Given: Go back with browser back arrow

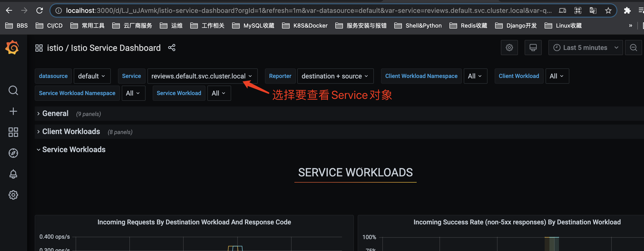Looking at the screenshot, I should 9,10.
